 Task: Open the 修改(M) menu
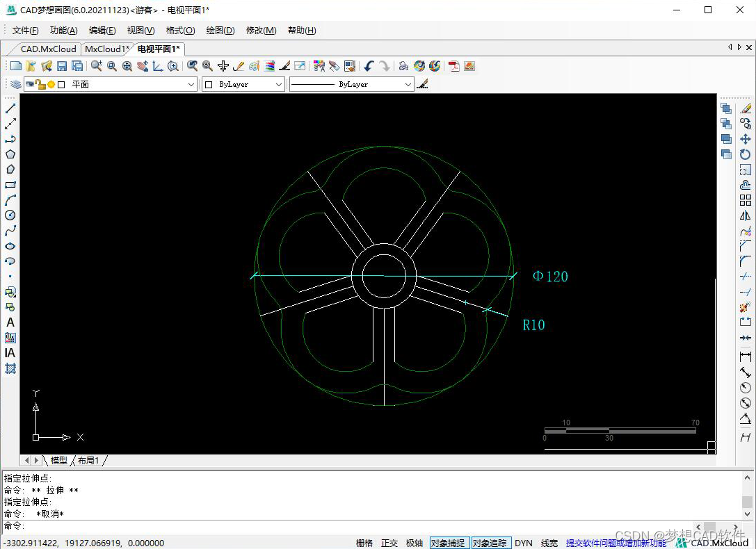[261, 31]
